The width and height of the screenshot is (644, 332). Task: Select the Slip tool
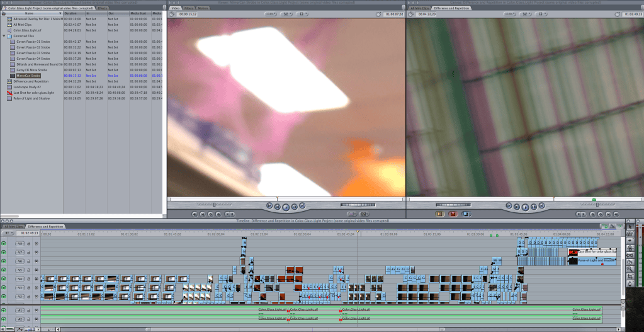click(631, 255)
